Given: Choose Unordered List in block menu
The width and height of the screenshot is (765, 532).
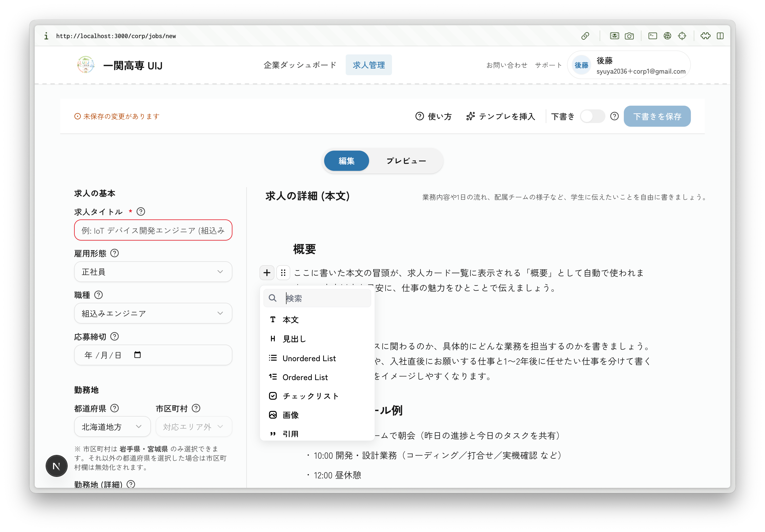Looking at the screenshot, I should (317, 358).
